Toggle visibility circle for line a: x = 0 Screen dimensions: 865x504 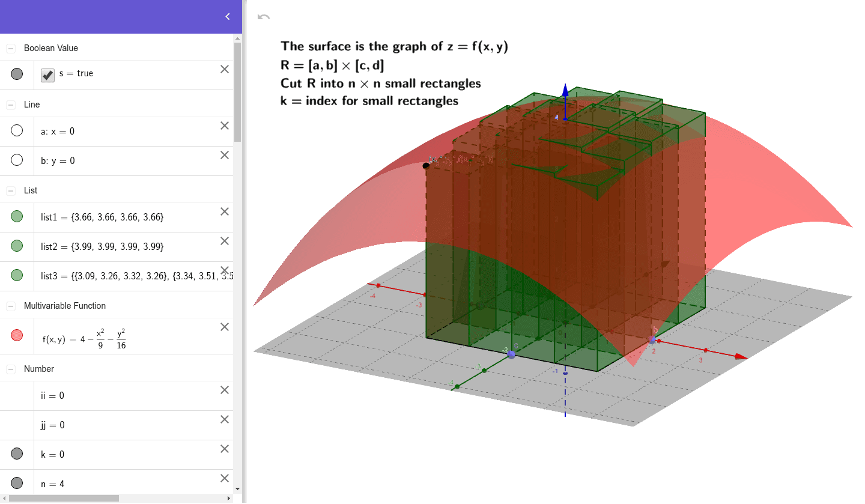17,130
